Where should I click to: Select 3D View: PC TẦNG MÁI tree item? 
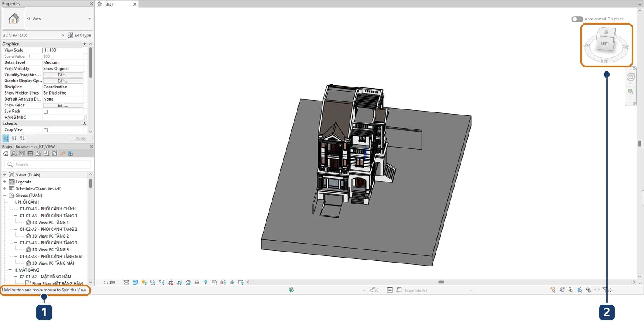pyautogui.click(x=50, y=263)
